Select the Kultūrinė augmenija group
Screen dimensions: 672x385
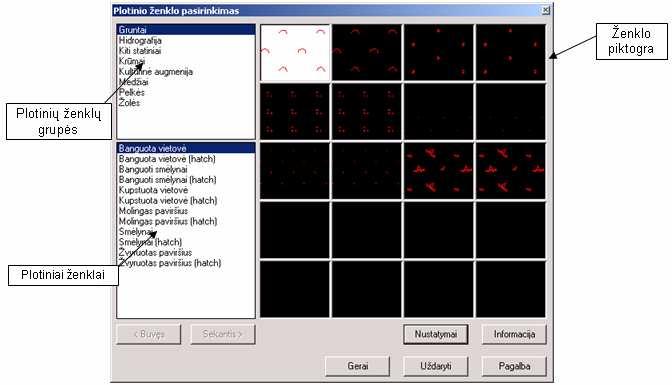coord(156,72)
